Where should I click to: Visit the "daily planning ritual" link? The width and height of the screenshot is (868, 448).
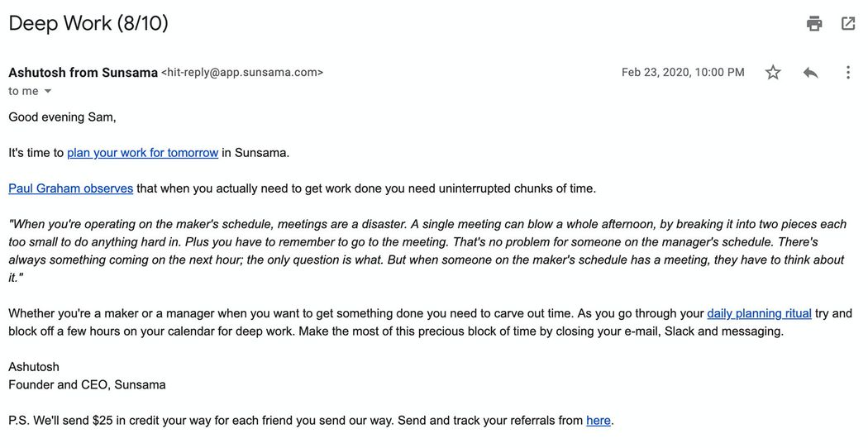[759, 313]
